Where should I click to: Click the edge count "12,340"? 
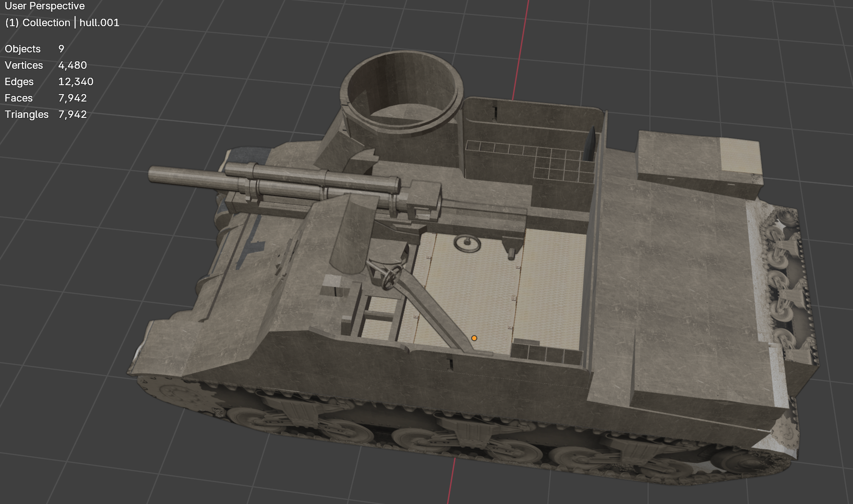pyautogui.click(x=76, y=81)
